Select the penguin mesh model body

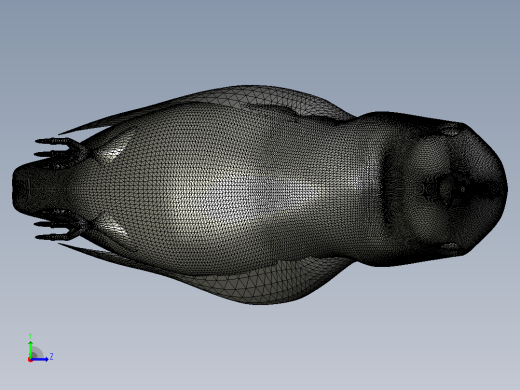[260, 195]
